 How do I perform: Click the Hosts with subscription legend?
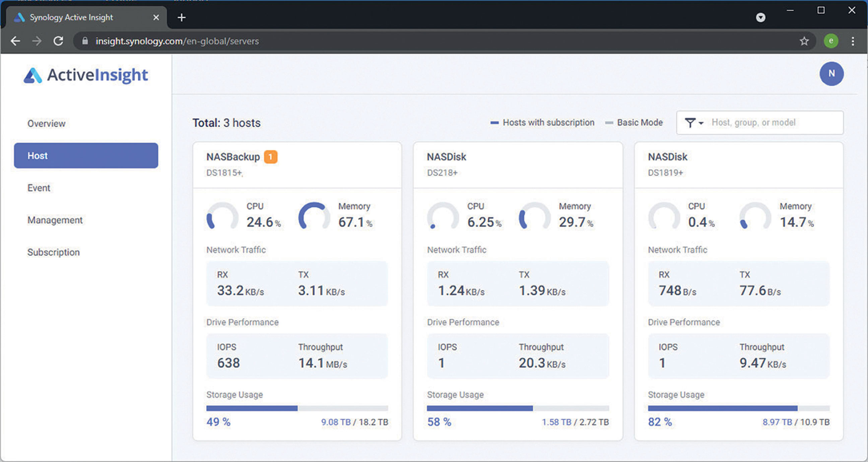point(542,122)
